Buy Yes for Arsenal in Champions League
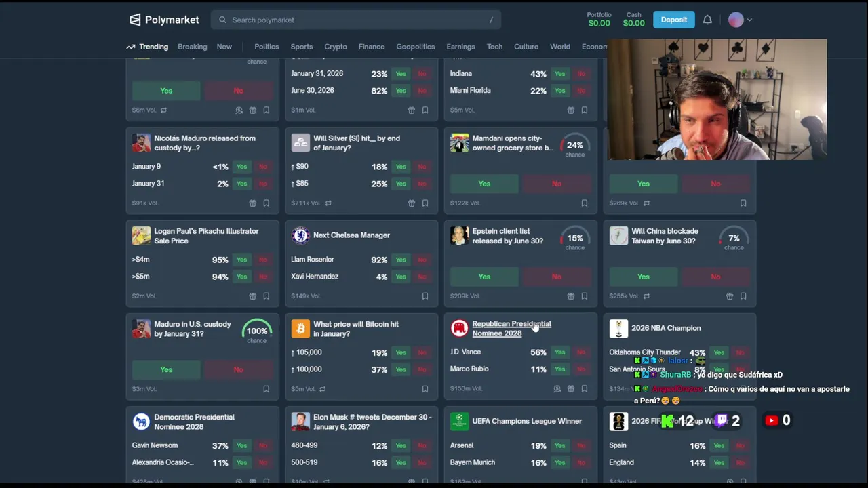 (560, 445)
